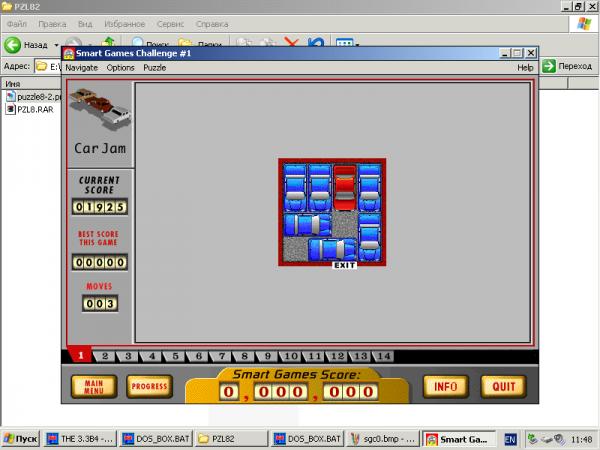
Task: Click the Explorer Back arrow icon
Action: (x=14, y=45)
